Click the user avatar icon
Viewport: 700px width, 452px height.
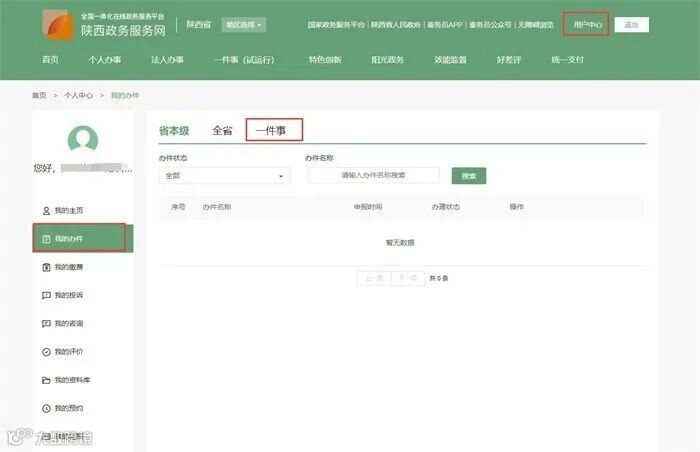83,139
